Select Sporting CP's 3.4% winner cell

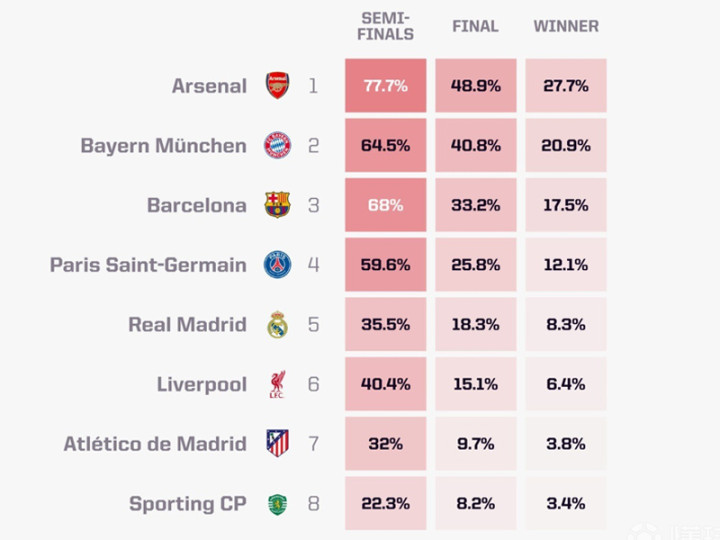pos(566,504)
